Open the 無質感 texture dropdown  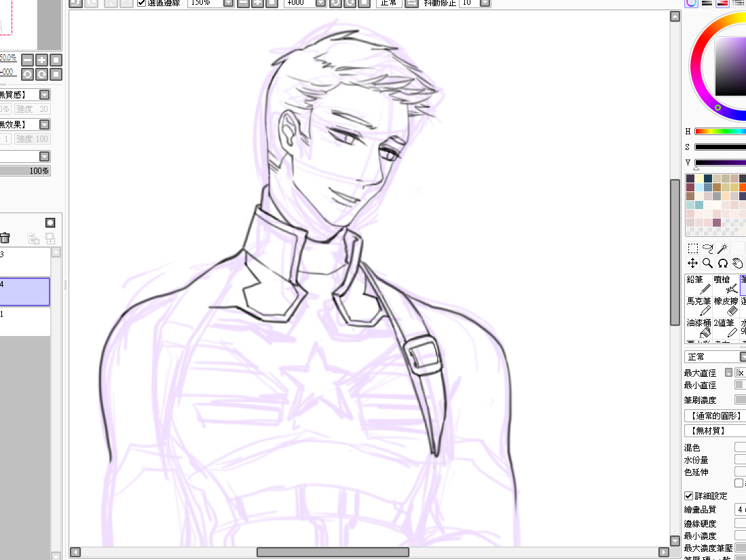[44, 94]
